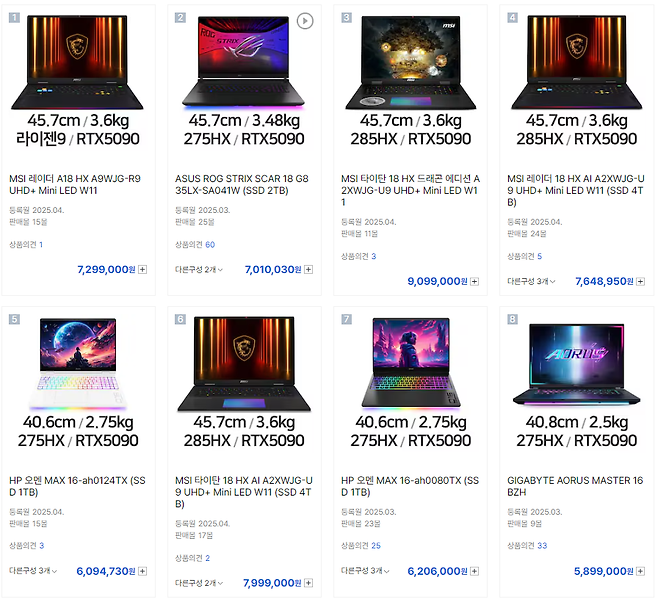Click the plus icon beside the 9,099,000원 price
Screen dimensions: 658x602
click(x=475, y=281)
